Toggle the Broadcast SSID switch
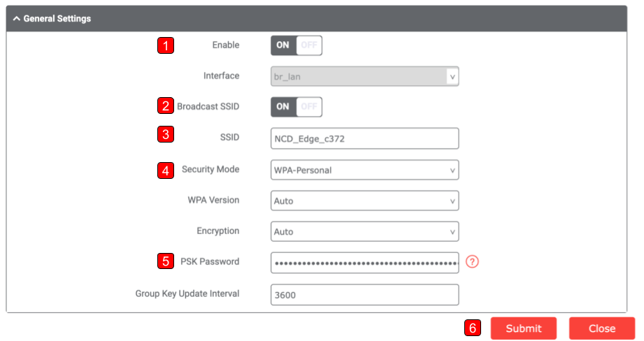Screen dimensions: 644x341 tap(296, 107)
